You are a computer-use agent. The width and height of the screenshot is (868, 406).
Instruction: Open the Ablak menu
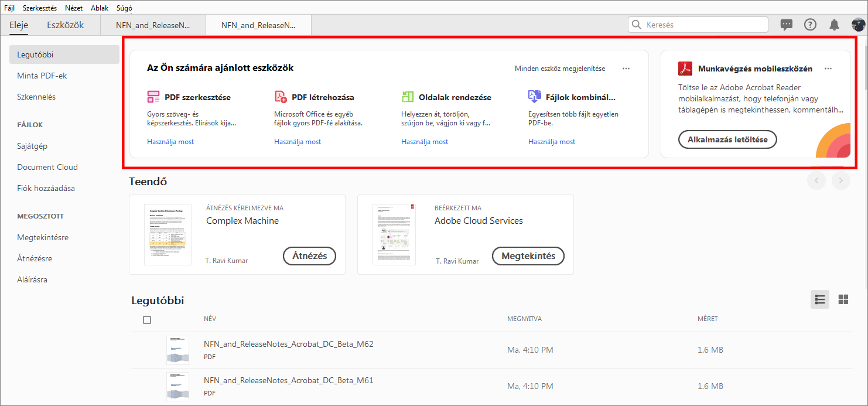point(100,8)
